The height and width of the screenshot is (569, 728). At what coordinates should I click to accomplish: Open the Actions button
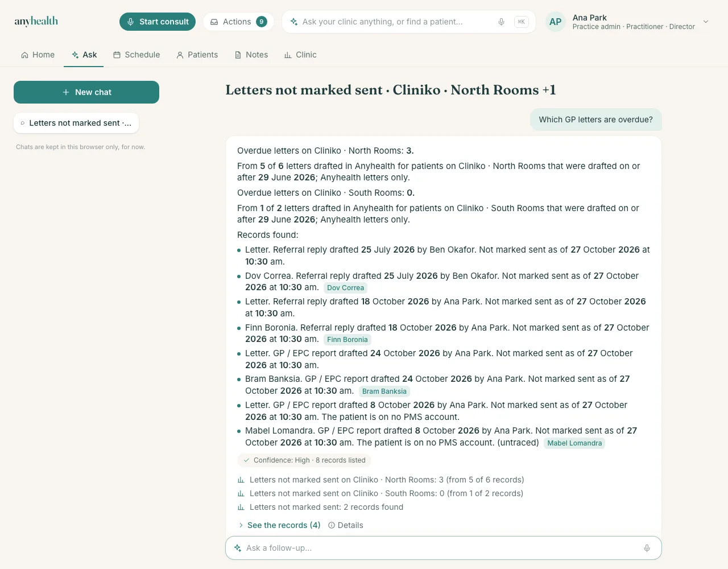tap(238, 22)
